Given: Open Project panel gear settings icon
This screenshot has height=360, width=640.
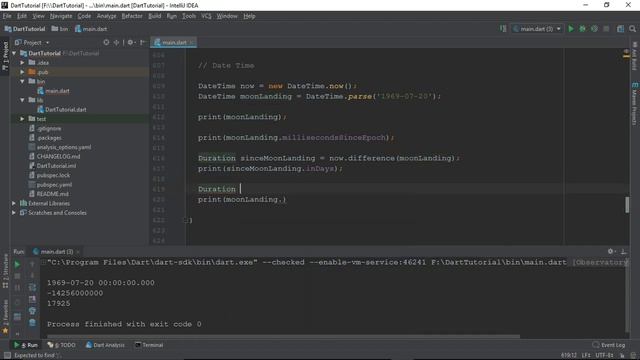Looking at the screenshot, I should coord(131,42).
